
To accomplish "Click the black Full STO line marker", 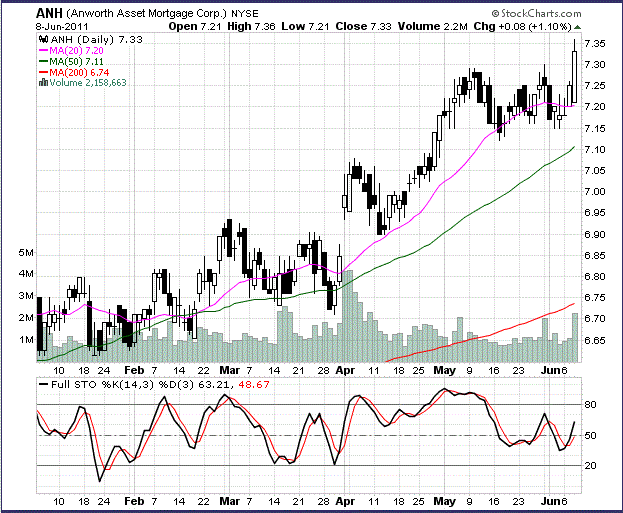I will (x=42, y=384).
